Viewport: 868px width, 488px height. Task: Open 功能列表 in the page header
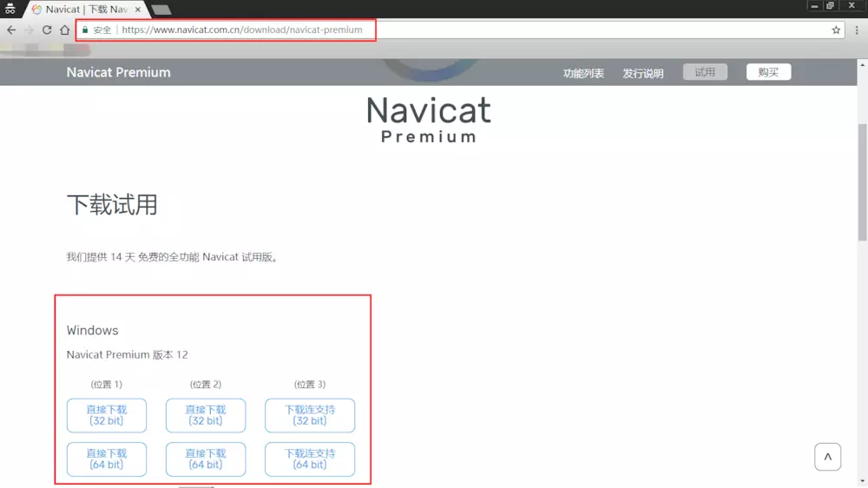(x=583, y=73)
